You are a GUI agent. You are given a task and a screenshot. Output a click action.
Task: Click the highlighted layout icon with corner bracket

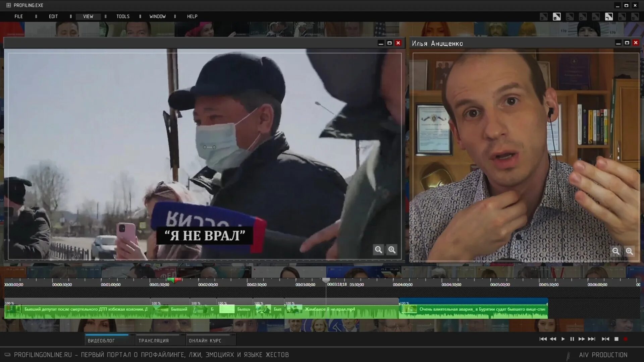click(609, 17)
